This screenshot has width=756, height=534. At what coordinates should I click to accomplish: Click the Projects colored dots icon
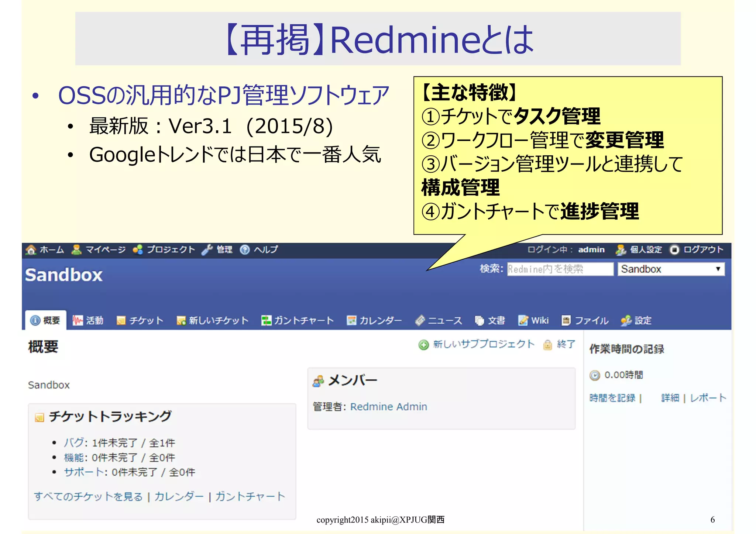[138, 250]
